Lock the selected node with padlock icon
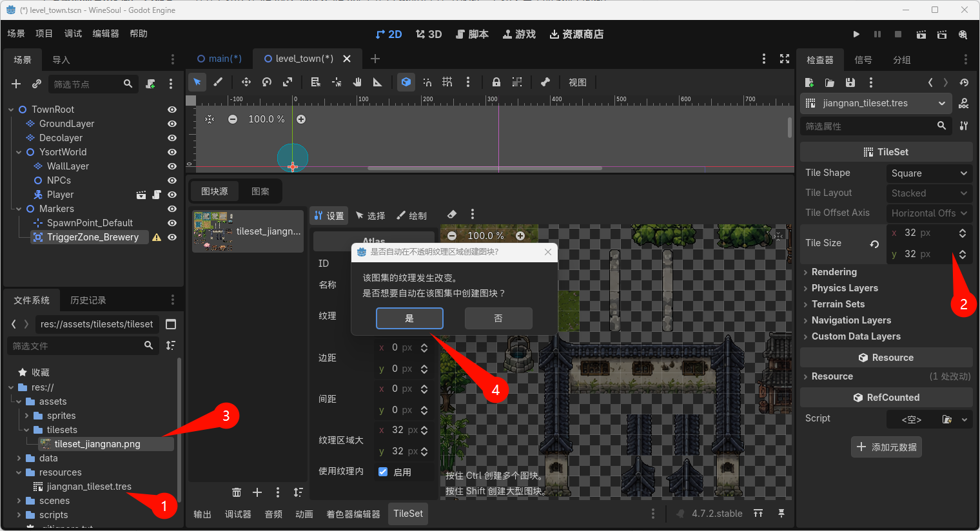 tap(496, 82)
